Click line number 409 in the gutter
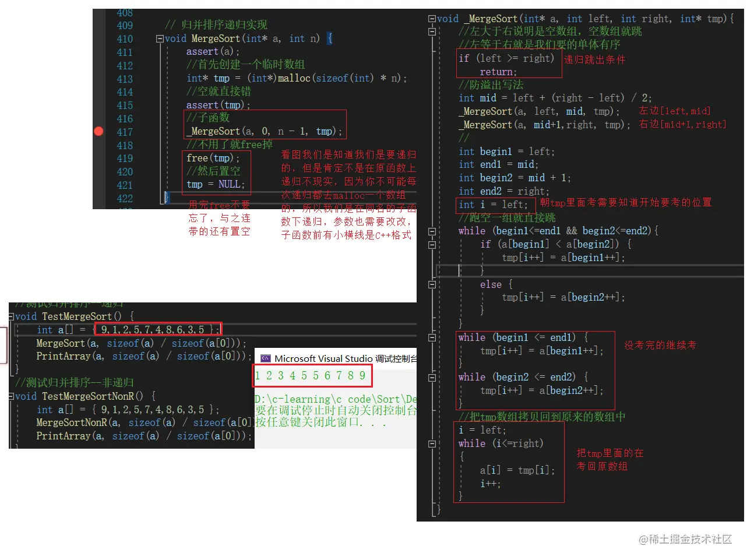 [125, 26]
